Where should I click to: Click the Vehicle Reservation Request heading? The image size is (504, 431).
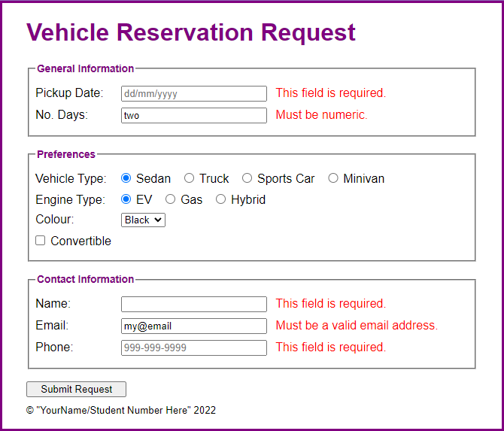(191, 32)
